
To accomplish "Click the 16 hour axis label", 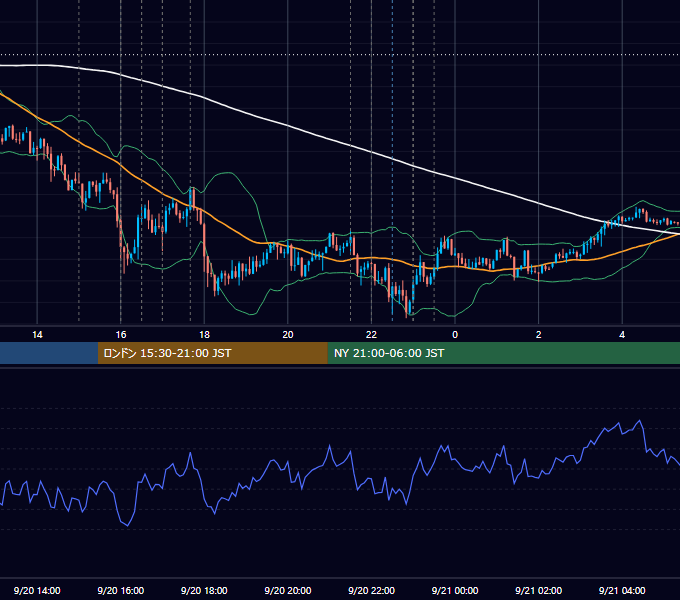I will click(121, 335).
